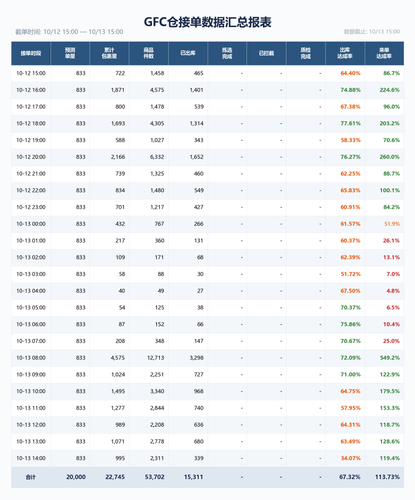This screenshot has height=500, width=415.
Task: Click the value 4,575 in the 10-13 08:00 row
Action: point(118,358)
